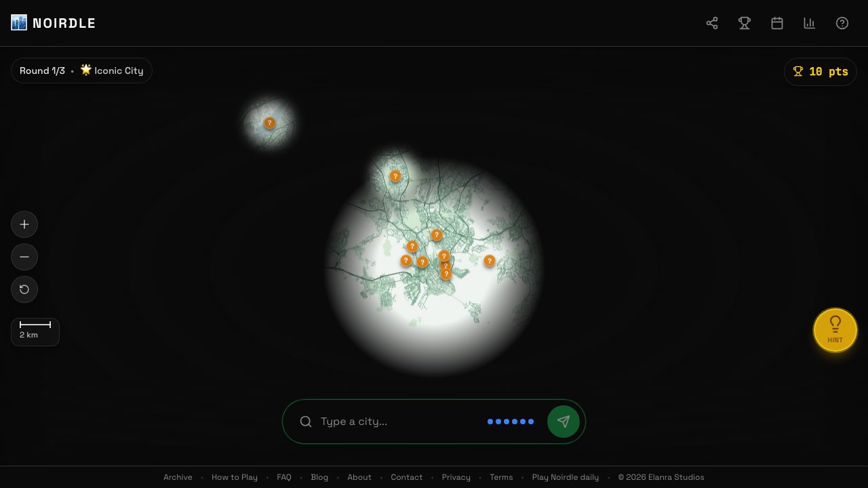Click the Noirdle logo

pos(54,23)
